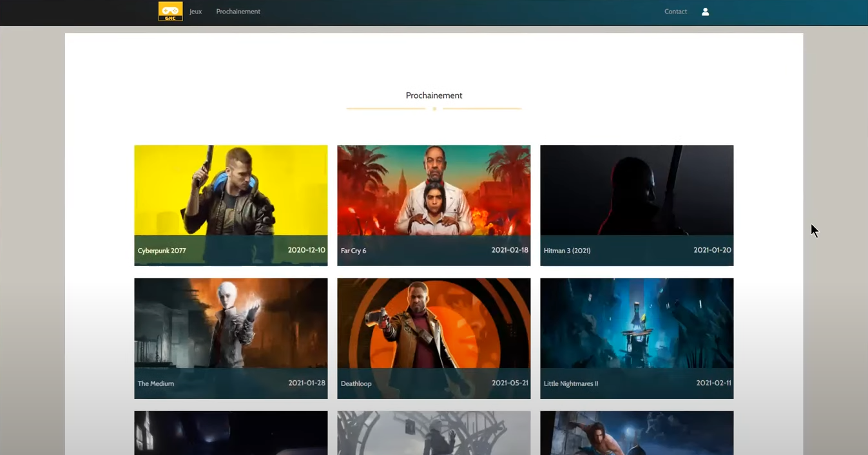Open the Hitman 3 (2021) thumbnail

(x=637, y=190)
